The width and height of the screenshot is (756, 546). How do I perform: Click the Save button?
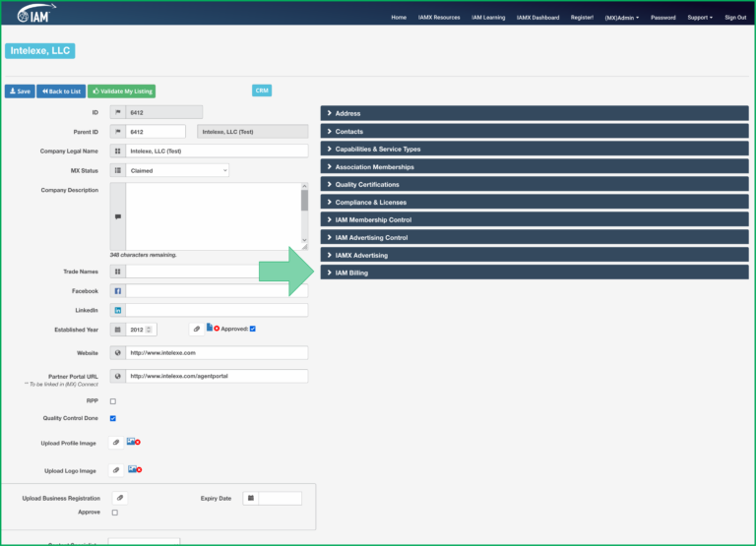tap(20, 91)
